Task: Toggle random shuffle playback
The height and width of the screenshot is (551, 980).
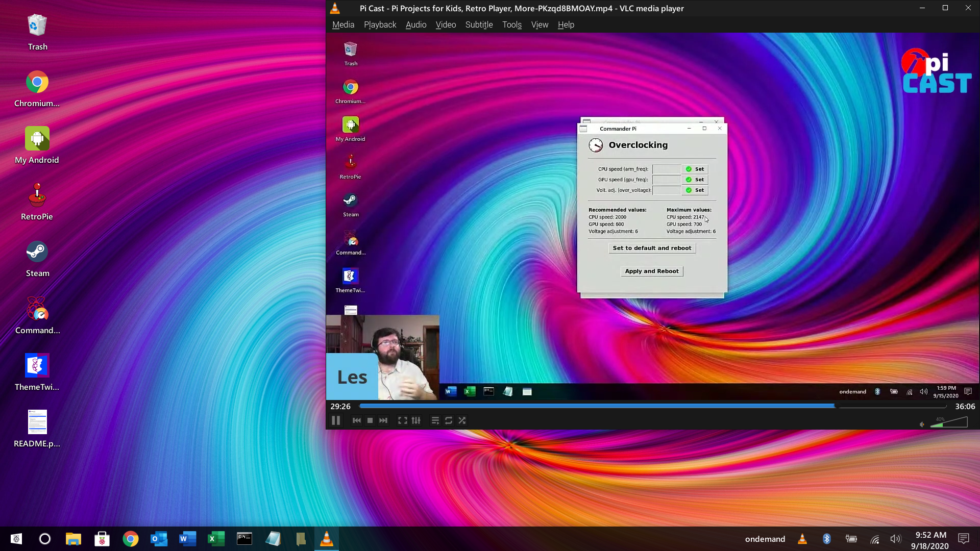Action: [462, 420]
